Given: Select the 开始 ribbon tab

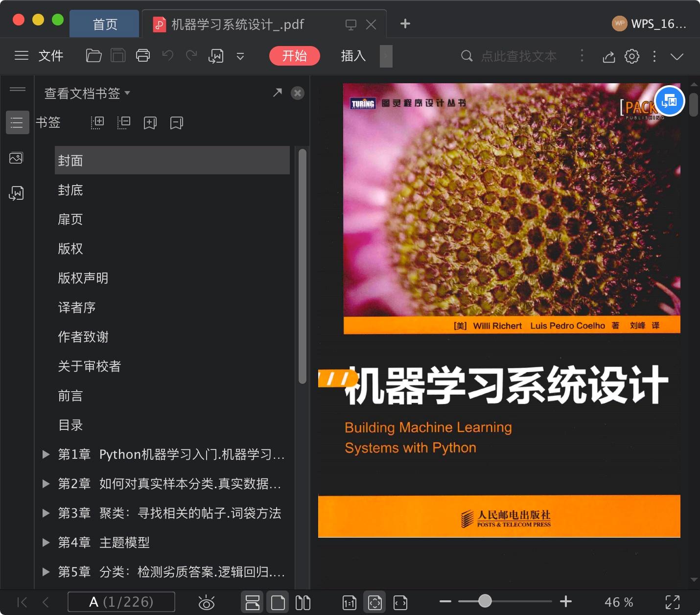Looking at the screenshot, I should 295,56.
